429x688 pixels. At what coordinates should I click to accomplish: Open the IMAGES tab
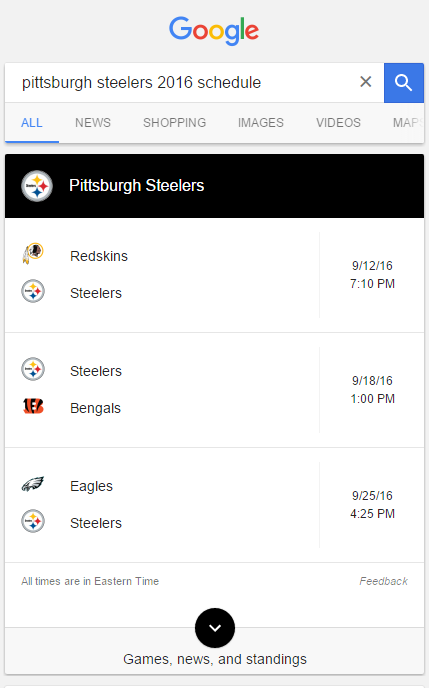[261, 122]
